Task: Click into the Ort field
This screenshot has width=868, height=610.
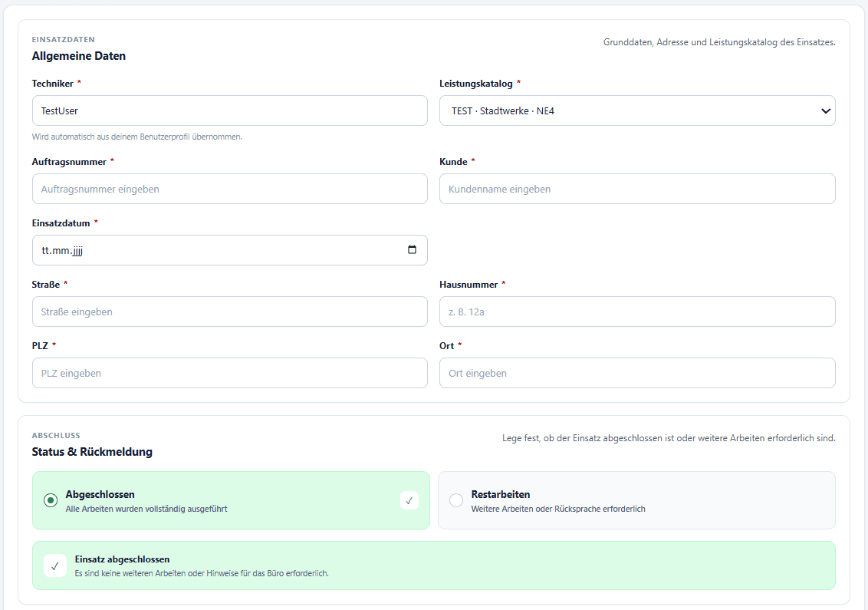Action: (x=637, y=373)
